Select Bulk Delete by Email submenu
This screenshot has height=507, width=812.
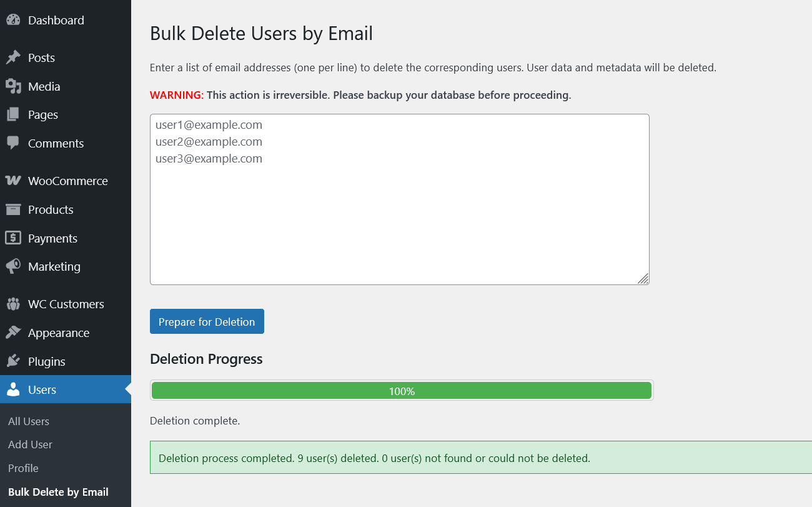58,492
